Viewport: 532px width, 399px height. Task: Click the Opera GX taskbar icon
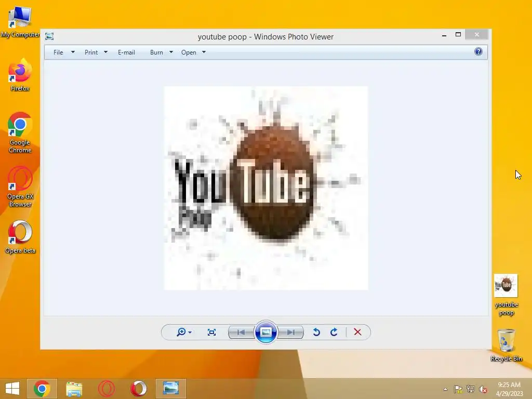[106, 389]
